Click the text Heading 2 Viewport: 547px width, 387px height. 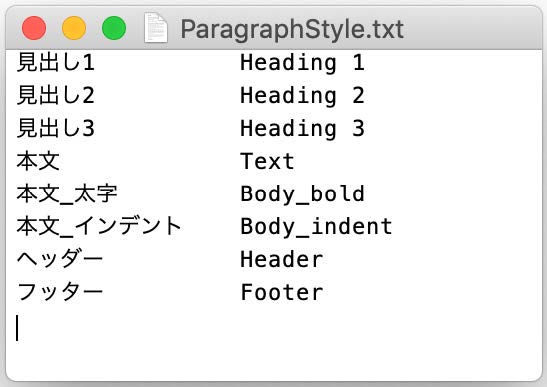[302, 96]
